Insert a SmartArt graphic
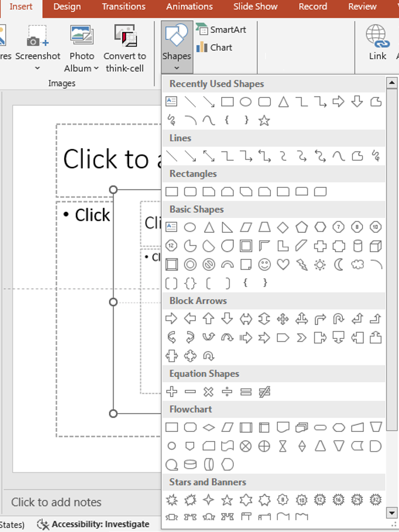Screen dimensions: 399x532 point(221,30)
